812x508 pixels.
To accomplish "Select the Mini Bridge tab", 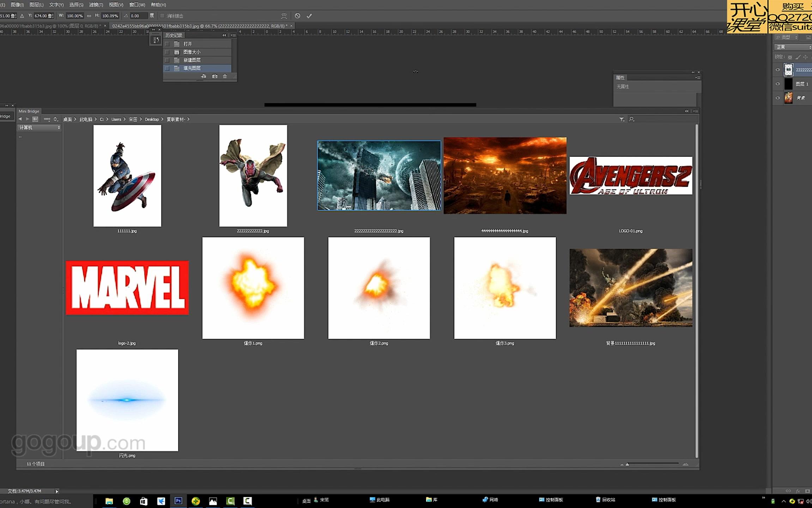I will (x=29, y=111).
